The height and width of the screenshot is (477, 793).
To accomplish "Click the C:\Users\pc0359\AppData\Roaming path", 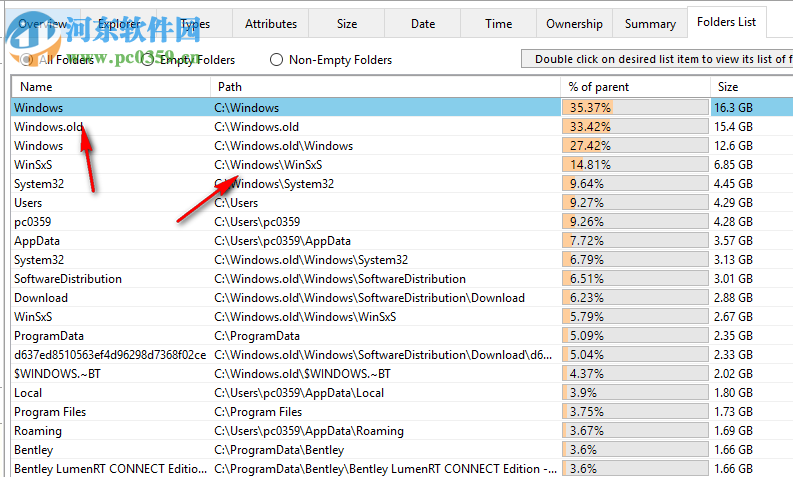I will 309,431.
